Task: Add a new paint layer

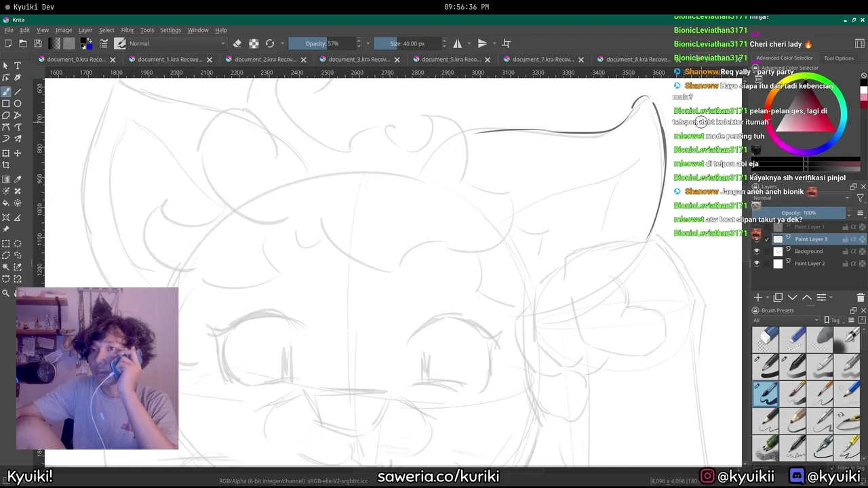Action: [x=758, y=298]
